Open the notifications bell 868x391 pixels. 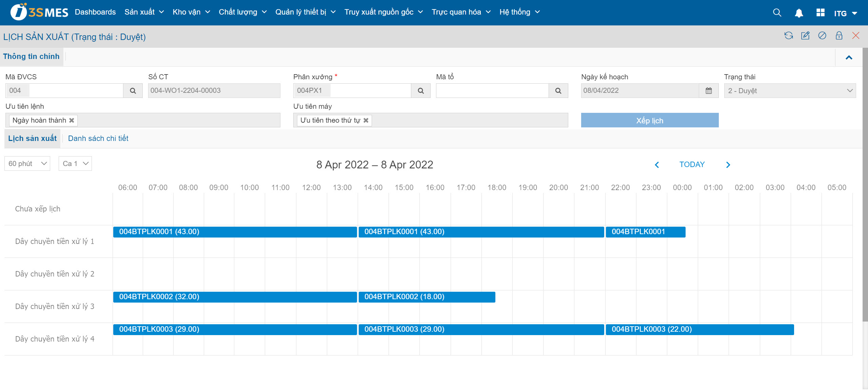(x=799, y=13)
